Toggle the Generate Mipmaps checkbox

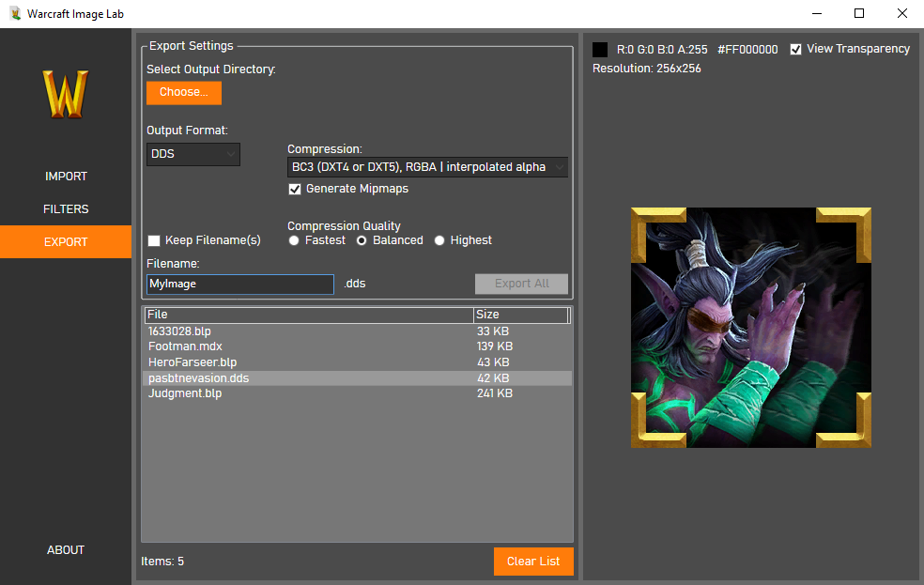click(295, 189)
